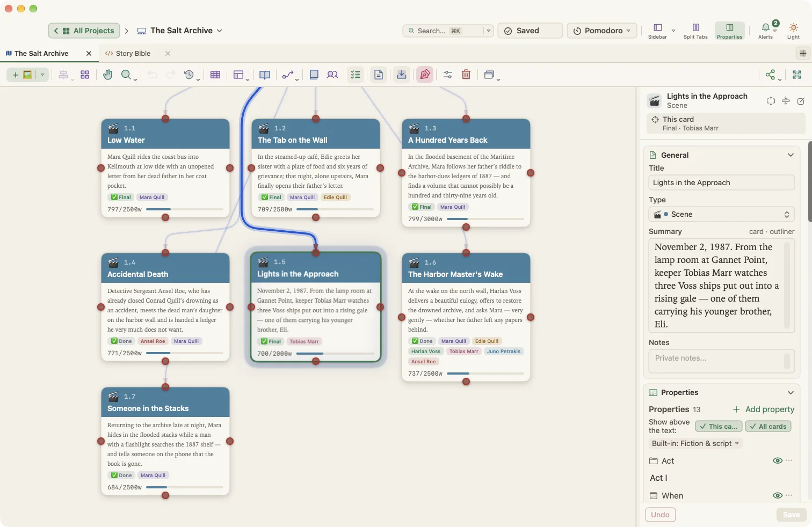Open the Sidebar options chevron
This screenshot has width=812, height=527.
[673, 31]
